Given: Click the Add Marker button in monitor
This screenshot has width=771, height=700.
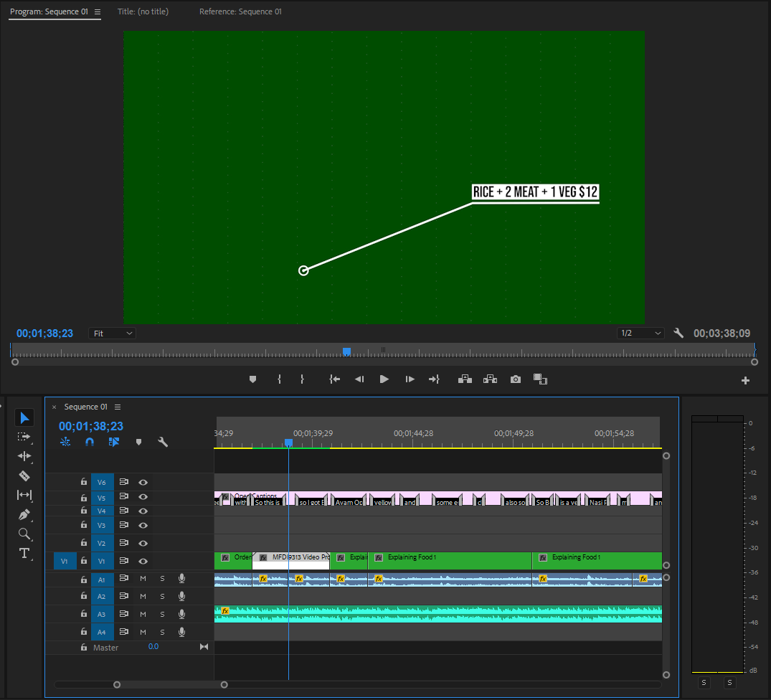Looking at the screenshot, I should coord(252,379).
